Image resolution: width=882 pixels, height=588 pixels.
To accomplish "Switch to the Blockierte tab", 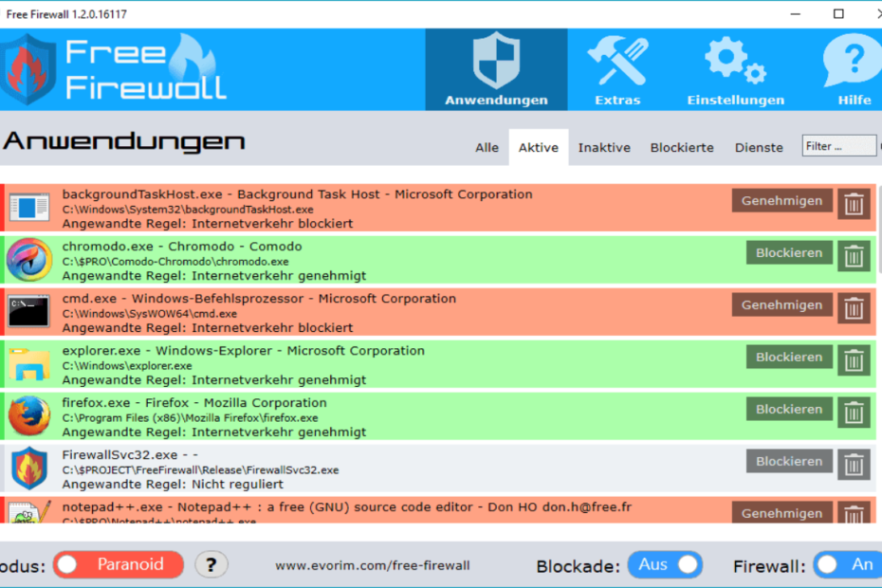I will [x=682, y=147].
